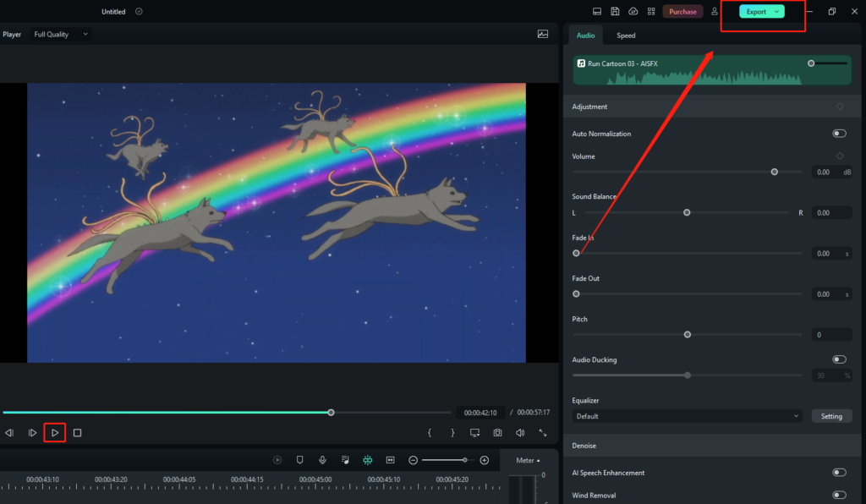Click the zoom in icon above the timeline
The image size is (866, 504).
click(x=484, y=459)
